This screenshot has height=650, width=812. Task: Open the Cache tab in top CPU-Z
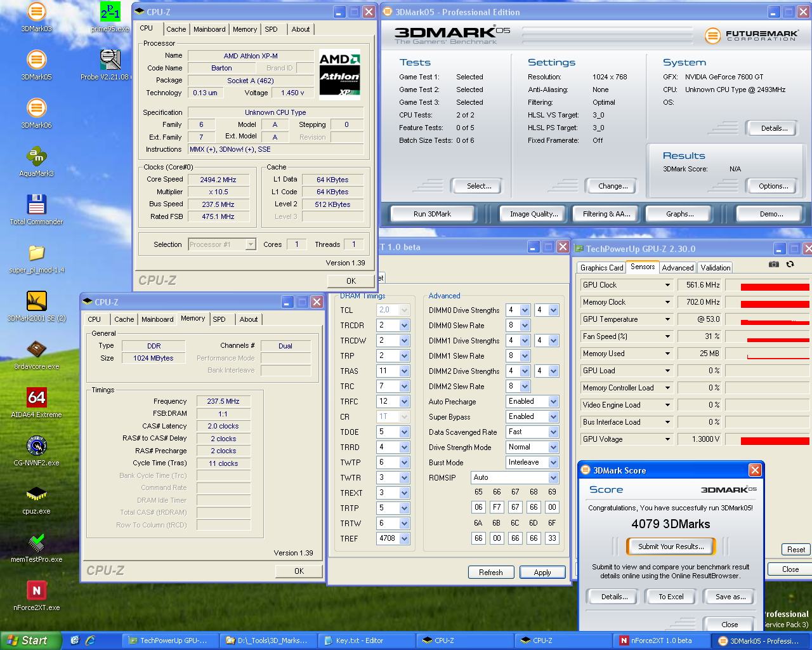[176, 29]
